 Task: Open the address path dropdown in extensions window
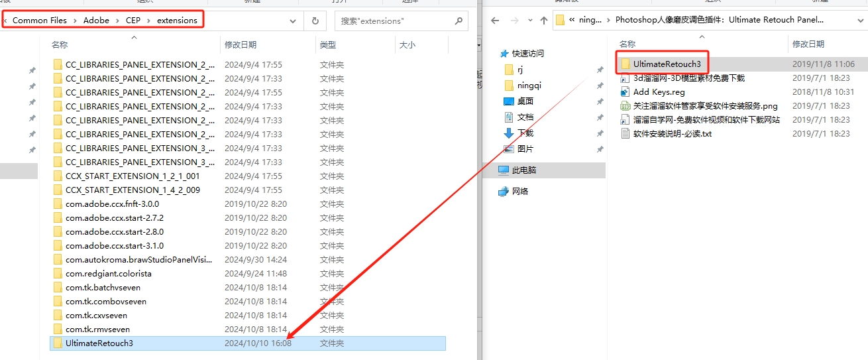tap(293, 21)
